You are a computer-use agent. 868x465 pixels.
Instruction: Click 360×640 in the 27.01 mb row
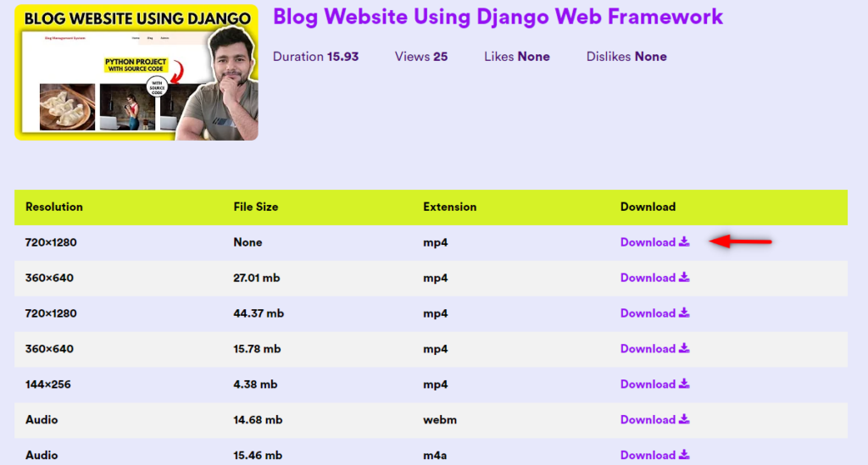coord(49,278)
